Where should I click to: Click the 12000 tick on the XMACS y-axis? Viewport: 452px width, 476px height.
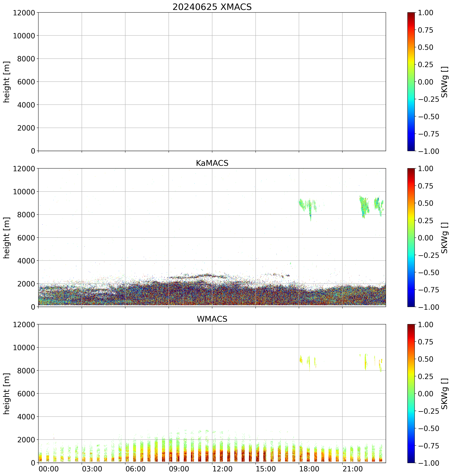pyautogui.click(x=24, y=13)
